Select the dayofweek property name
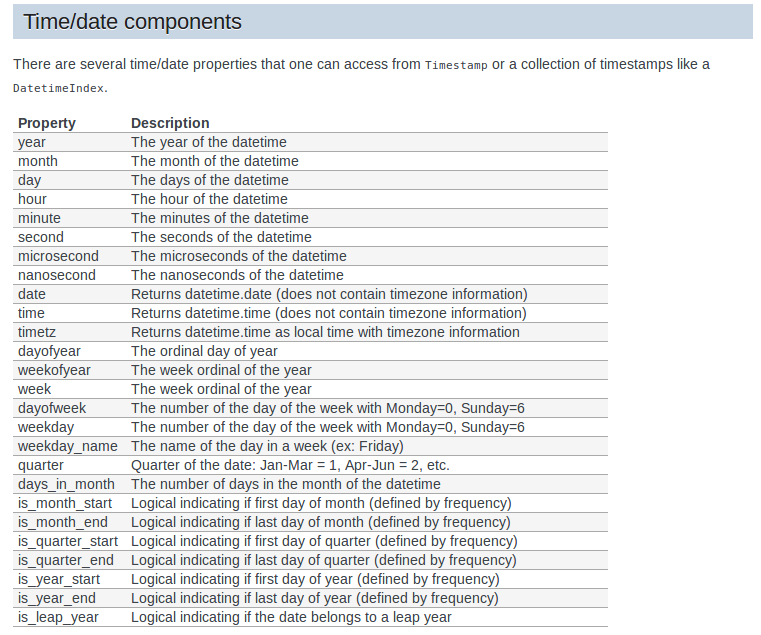The height and width of the screenshot is (635, 761). pos(51,408)
